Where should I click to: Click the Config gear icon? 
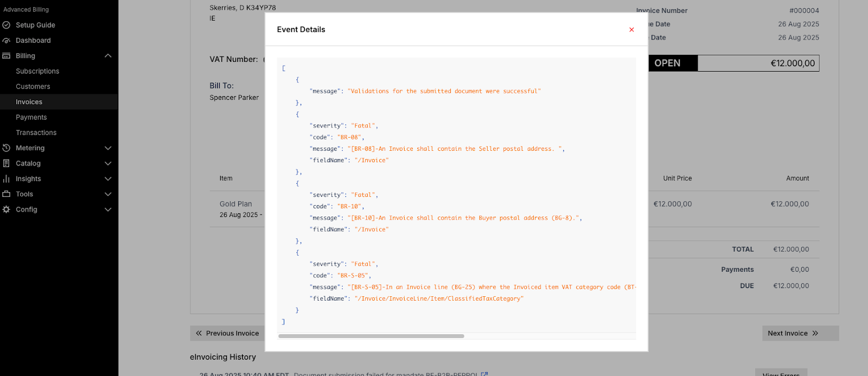point(7,209)
